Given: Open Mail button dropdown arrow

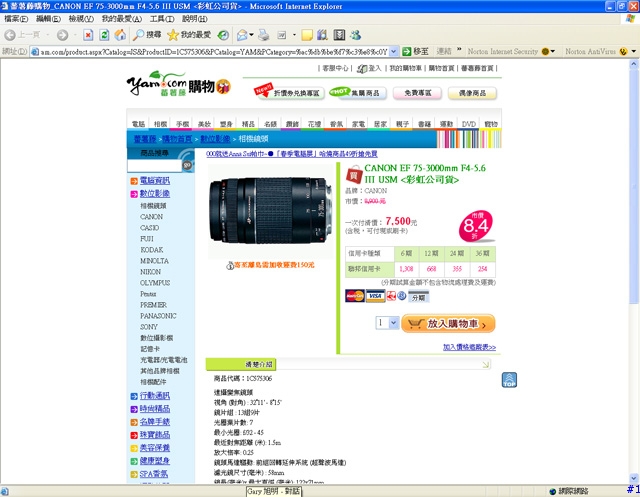Looking at the screenshot, I should pyautogui.click(x=251, y=35).
